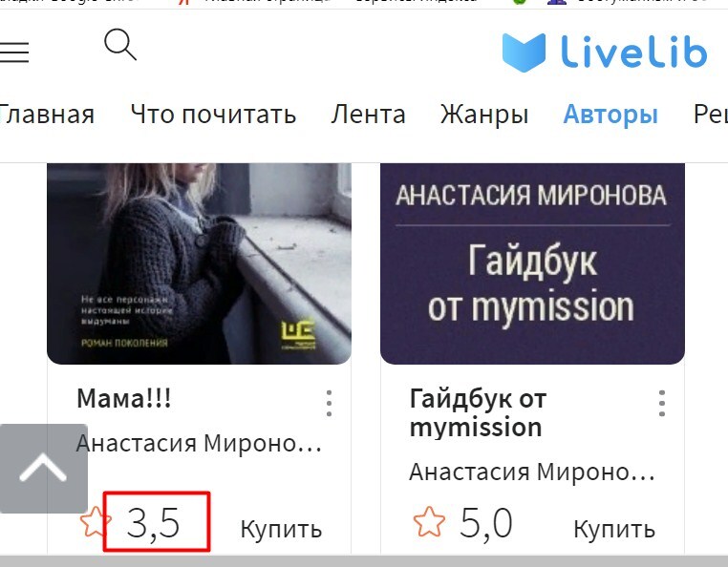Click the LiveLib logo
The width and height of the screenshot is (728, 567).
(x=605, y=52)
